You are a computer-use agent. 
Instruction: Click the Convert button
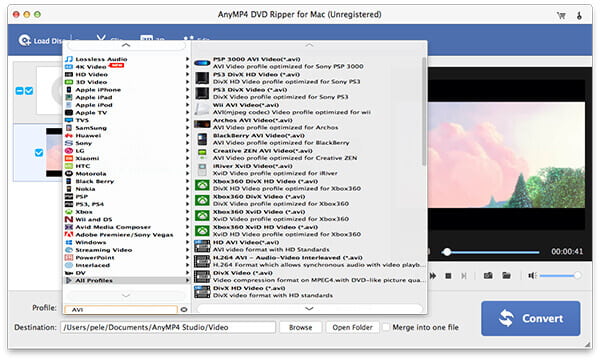[x=530, y=318]
